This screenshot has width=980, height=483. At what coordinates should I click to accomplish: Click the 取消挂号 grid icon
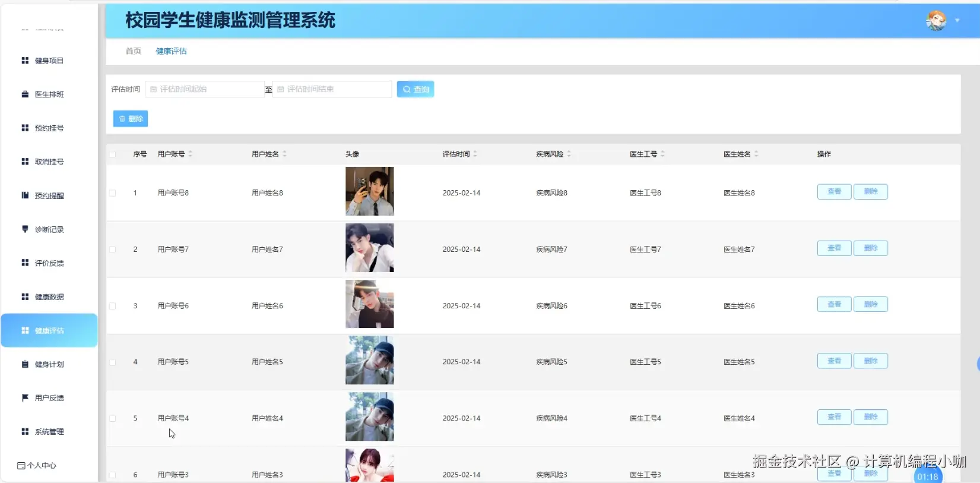point(25,162)
